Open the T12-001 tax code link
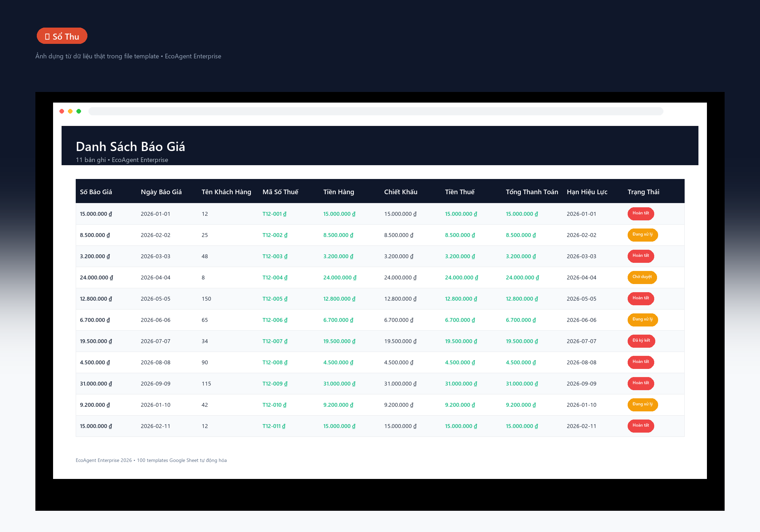Viewport: 760px width, 532px height. coord(275,214)
